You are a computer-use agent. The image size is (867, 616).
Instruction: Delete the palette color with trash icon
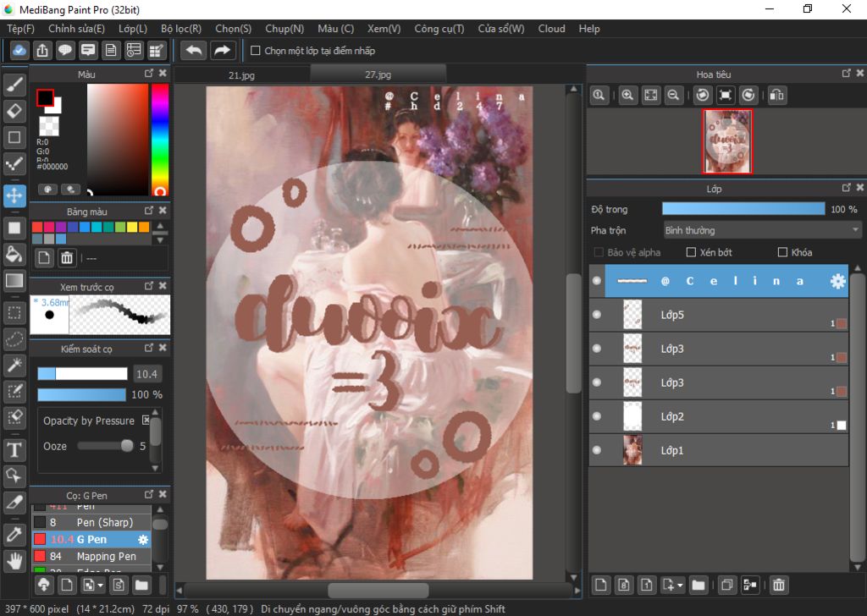67,258
